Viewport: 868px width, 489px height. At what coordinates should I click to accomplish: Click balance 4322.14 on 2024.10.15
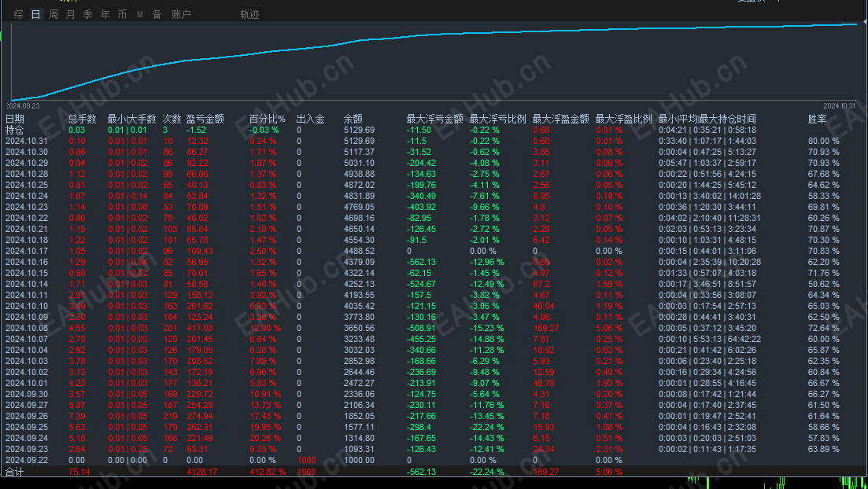(x=359, y=274)
